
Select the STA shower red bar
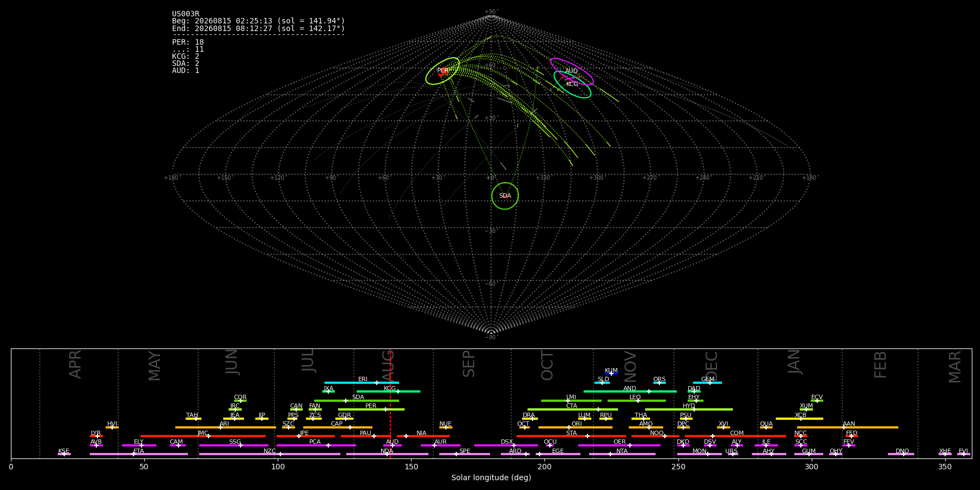coord(571,436)
